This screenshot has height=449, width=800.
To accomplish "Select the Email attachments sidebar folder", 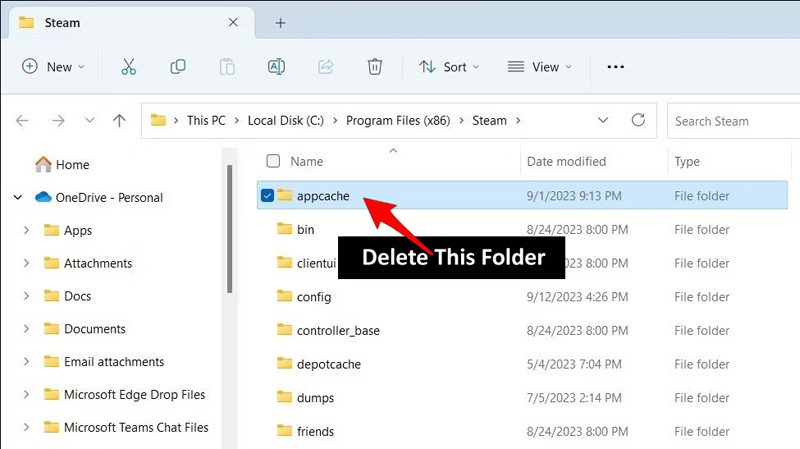I will 114,362.
